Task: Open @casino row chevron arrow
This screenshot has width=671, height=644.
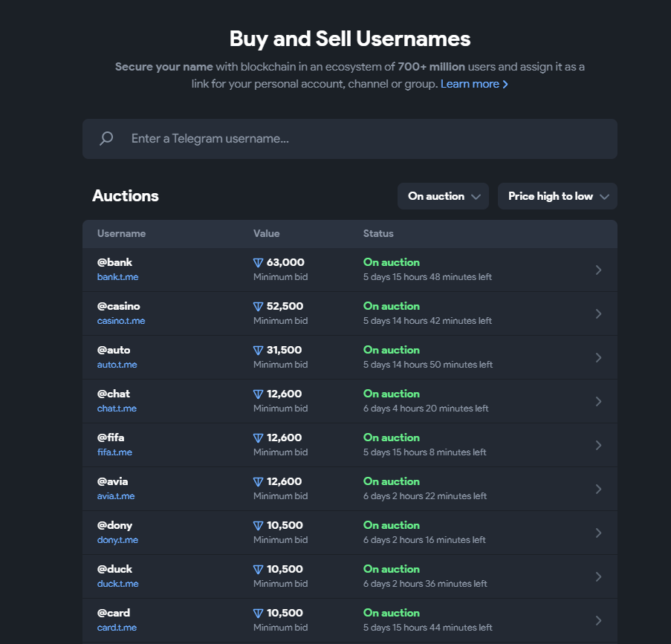Action: coord(598,313)
